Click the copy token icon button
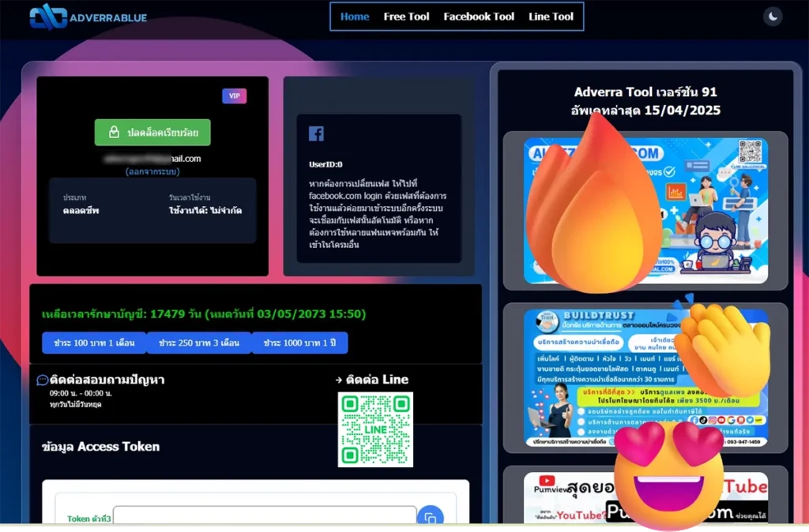Screen dimensions: 809x532 (x=430, y=517)
